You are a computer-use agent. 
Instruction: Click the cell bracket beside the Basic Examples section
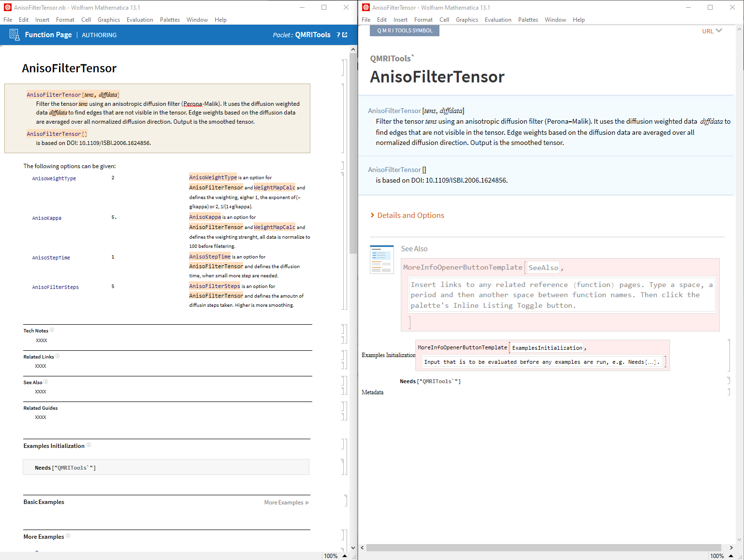click(346, 501)
